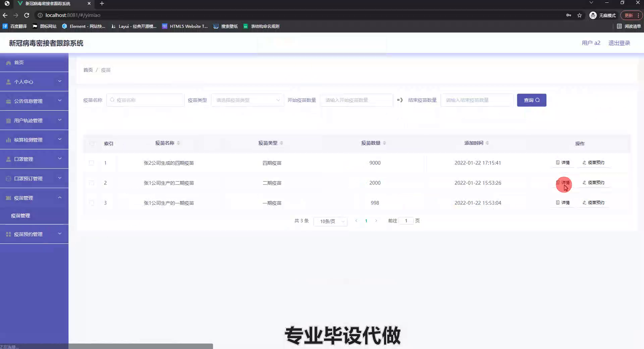Screen dimensions: 644x349
Task: Open the 阅读清单 reading list
Action: pyautogui.click(x=629, y=26)
